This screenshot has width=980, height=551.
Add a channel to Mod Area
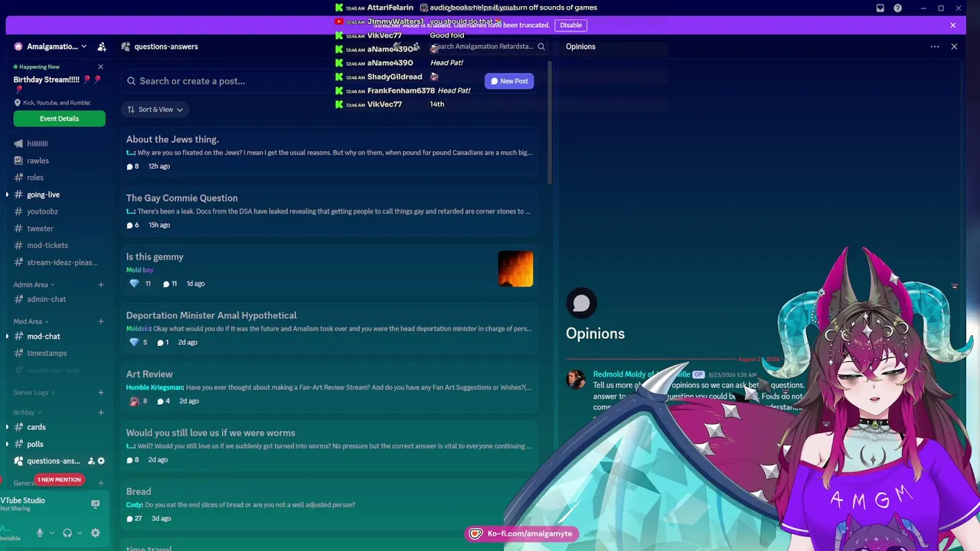tap(101, 321)
